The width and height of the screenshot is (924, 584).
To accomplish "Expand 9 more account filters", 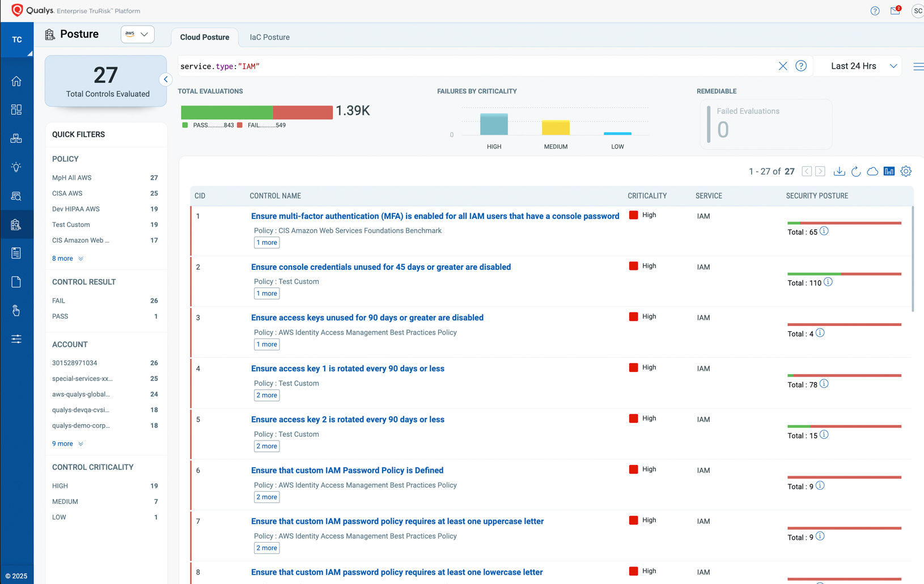I will tap(67, 444).
